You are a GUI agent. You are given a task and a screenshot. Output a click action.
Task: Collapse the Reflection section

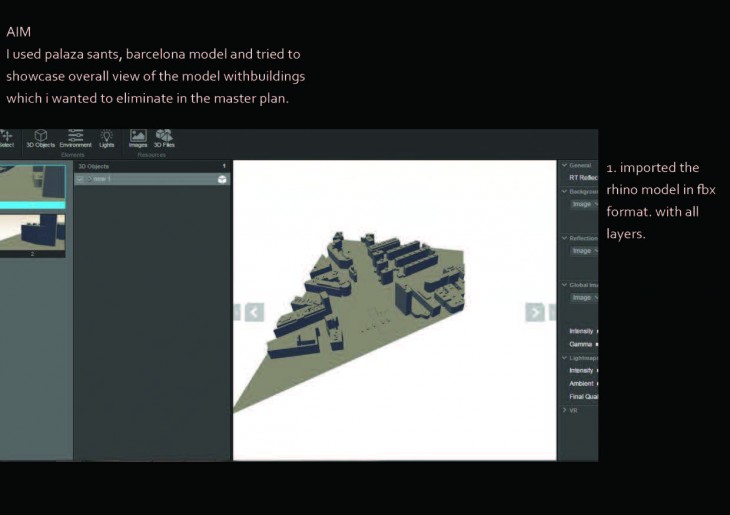pos(564,238)
